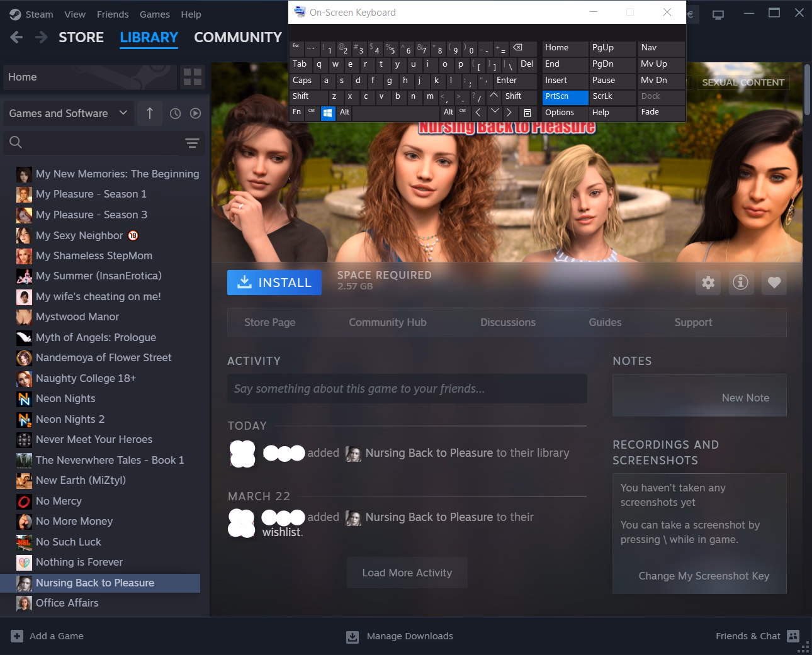This screenshot has height=655, width=812.
Task: Open the Help menu in Steam
Action: [x=191, y=14]
